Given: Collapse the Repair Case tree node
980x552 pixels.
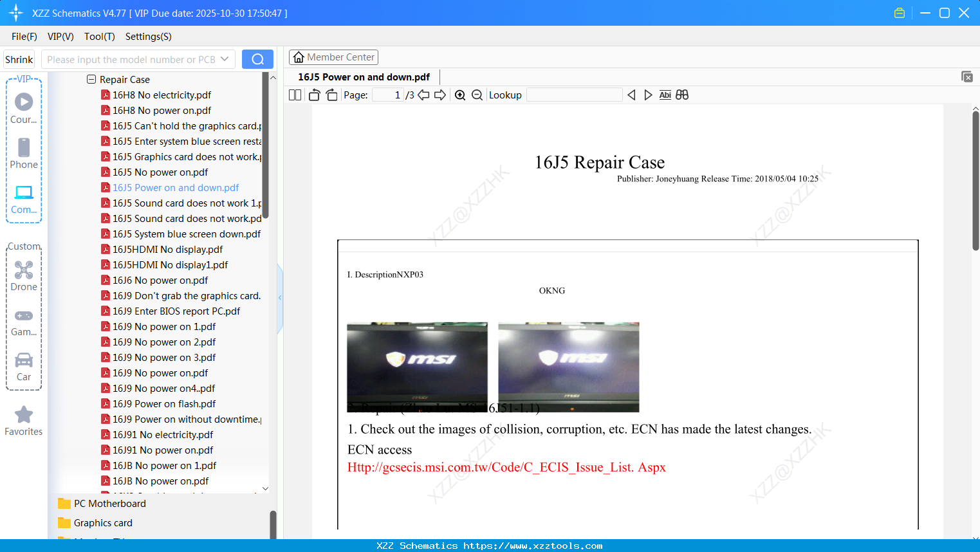Looking at the screenshot, I should [x=91, y=79].
